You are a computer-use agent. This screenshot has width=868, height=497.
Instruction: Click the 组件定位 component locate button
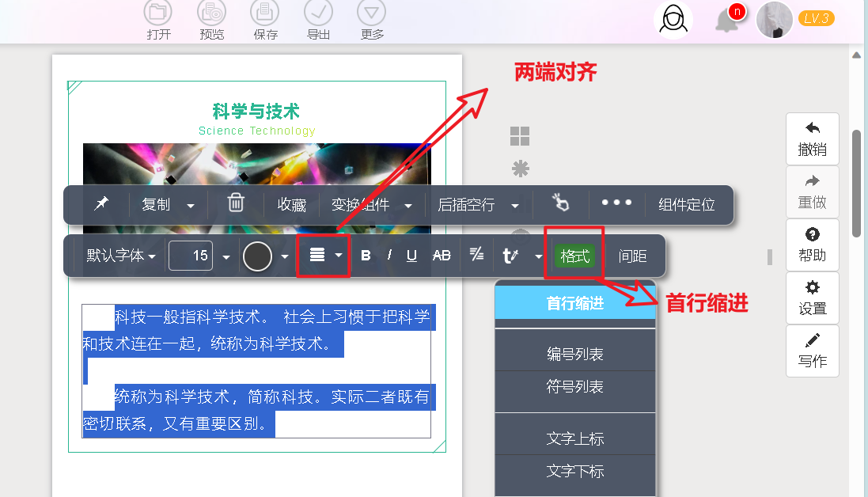687,205
